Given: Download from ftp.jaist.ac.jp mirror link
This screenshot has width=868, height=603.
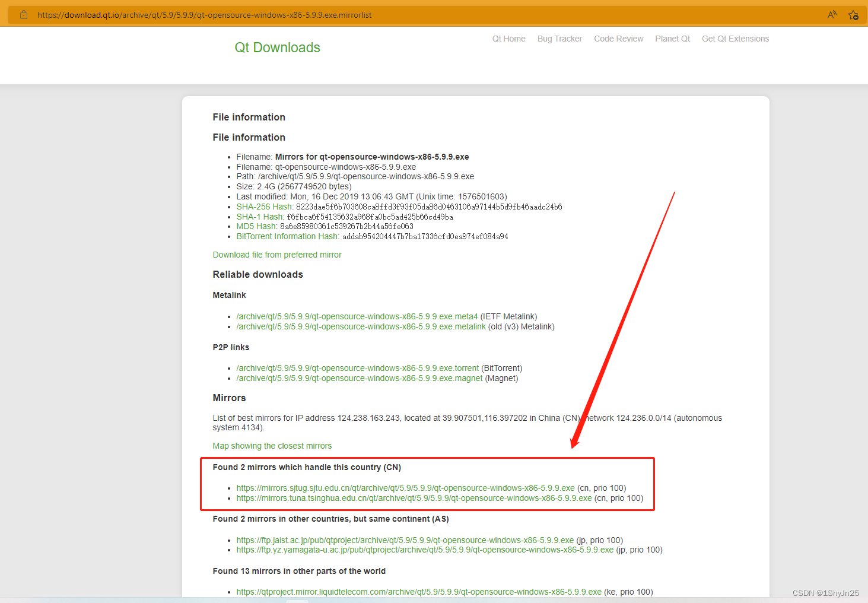Looking at the screenshot, I should 405,540.
